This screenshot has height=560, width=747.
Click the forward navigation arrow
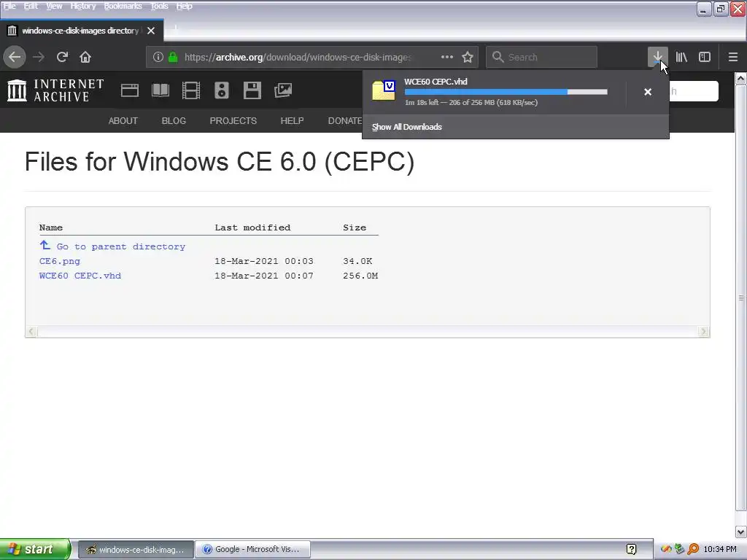pyautogui.click(x=39, y=57)
